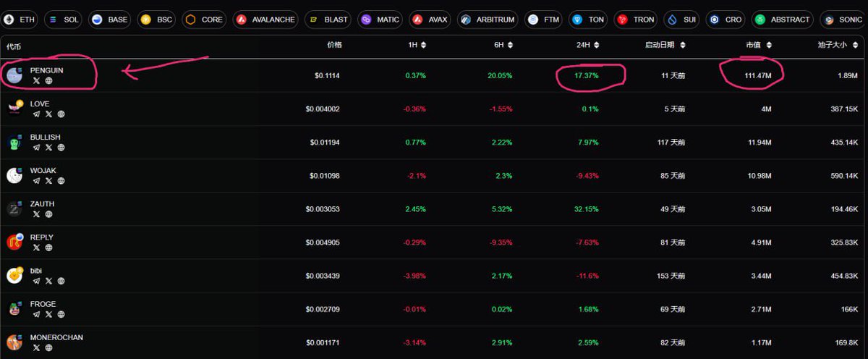Click the $0.1114 price cell
The width and height of the screenshot is (868, 359).
point(327,75)
